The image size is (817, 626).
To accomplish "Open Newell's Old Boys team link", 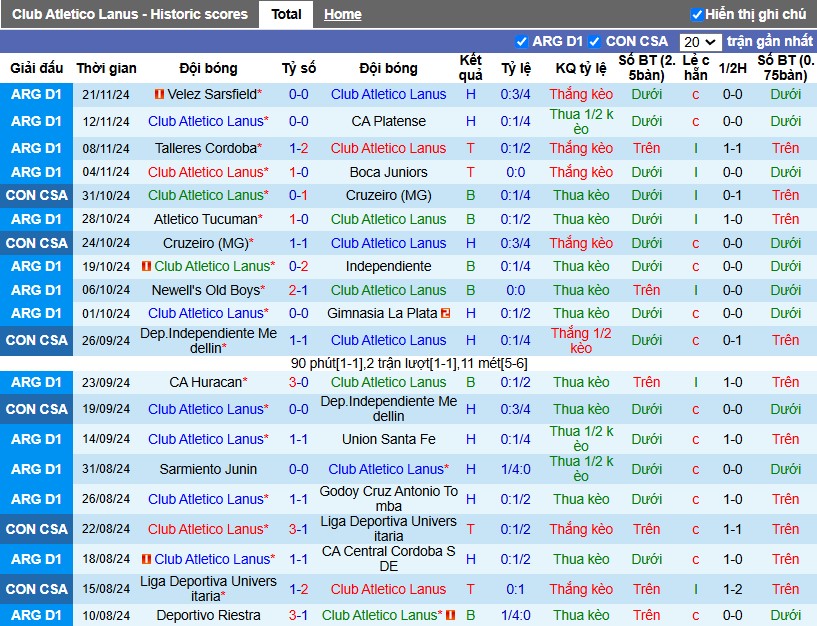I will [206, 290].
